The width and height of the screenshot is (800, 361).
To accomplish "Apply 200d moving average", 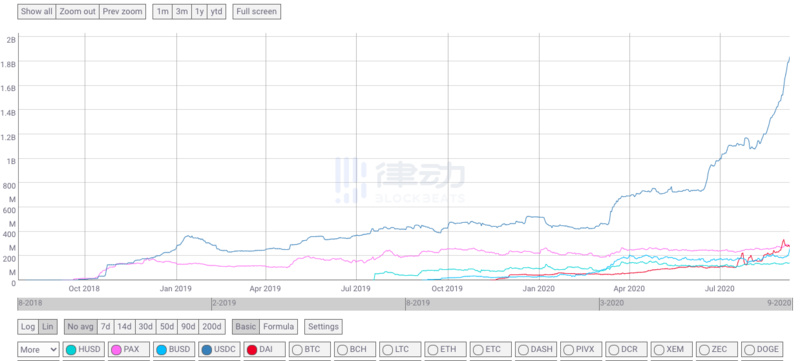I will click(211, 326).
